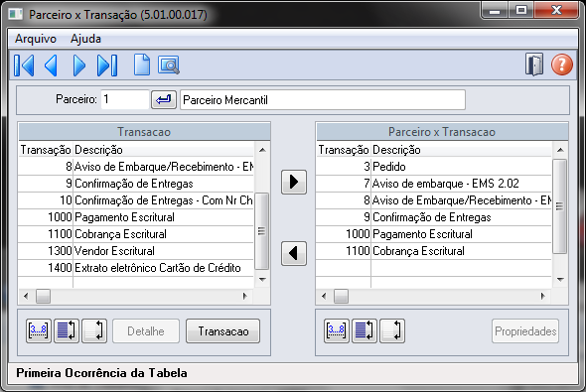Click vertical scrollbar thumb in Parceiro x Transacao

pos(559,206)
